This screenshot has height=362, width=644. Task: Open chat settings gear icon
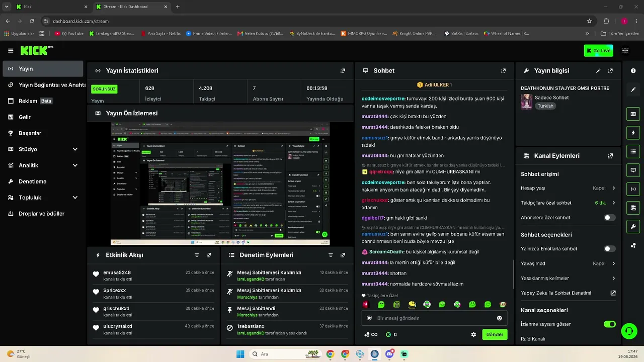coord(473,334)
